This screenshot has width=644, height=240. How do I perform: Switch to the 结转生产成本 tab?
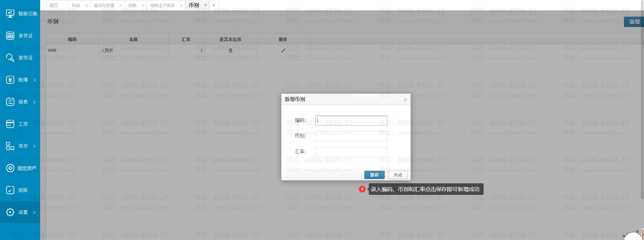pos(162,5)
